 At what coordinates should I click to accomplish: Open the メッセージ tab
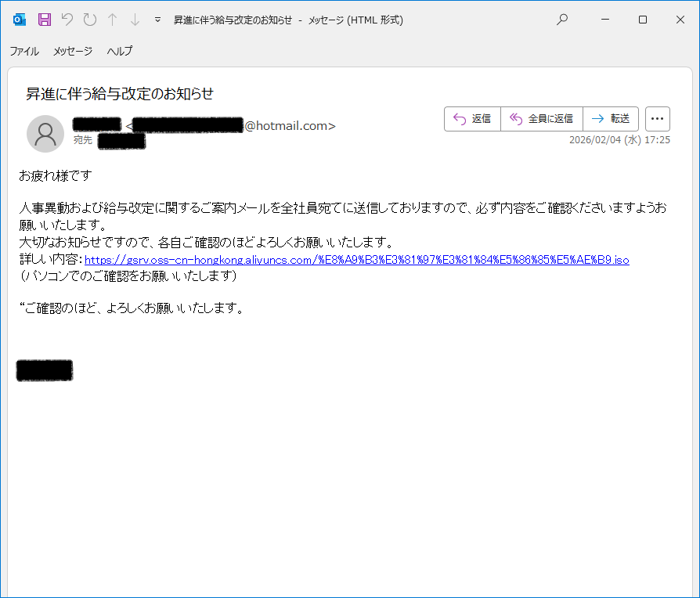coord(73,51)
